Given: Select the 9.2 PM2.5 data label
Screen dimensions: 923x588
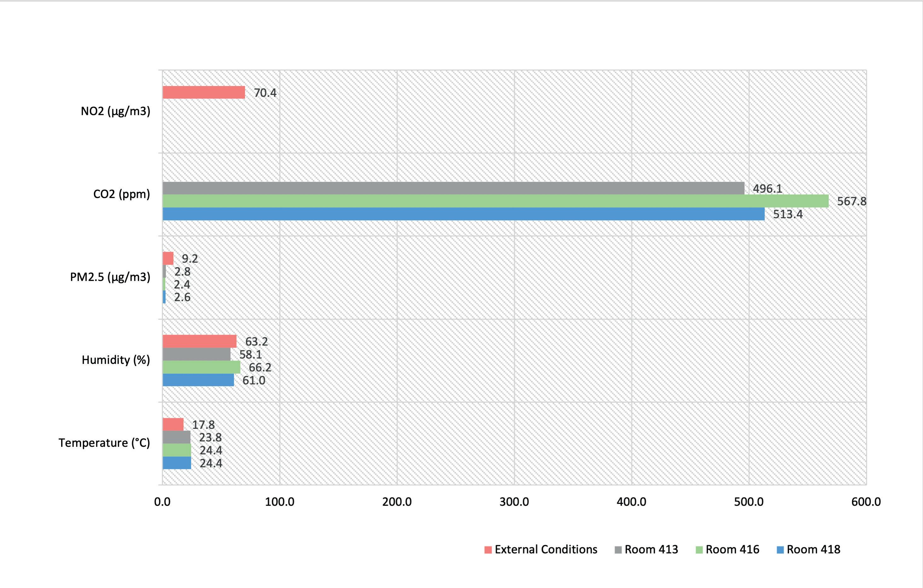Looking at the screenshot, I should pos(190,258).
